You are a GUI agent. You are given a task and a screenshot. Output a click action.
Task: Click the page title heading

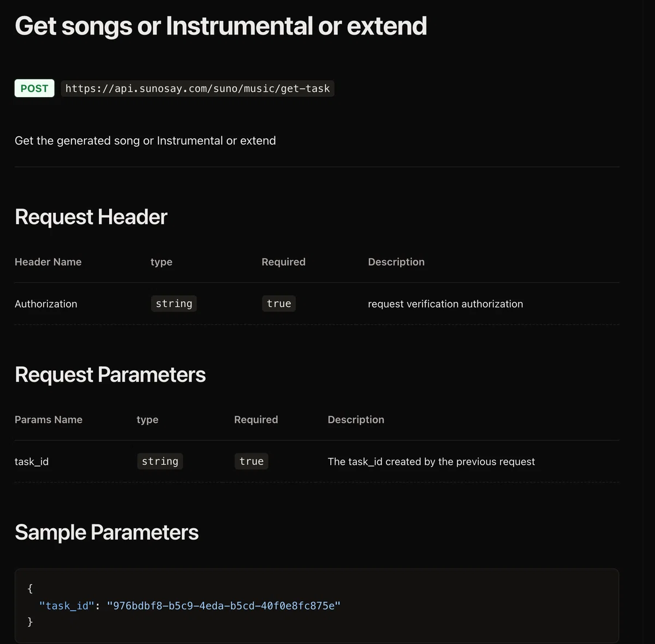pos(221,26)
